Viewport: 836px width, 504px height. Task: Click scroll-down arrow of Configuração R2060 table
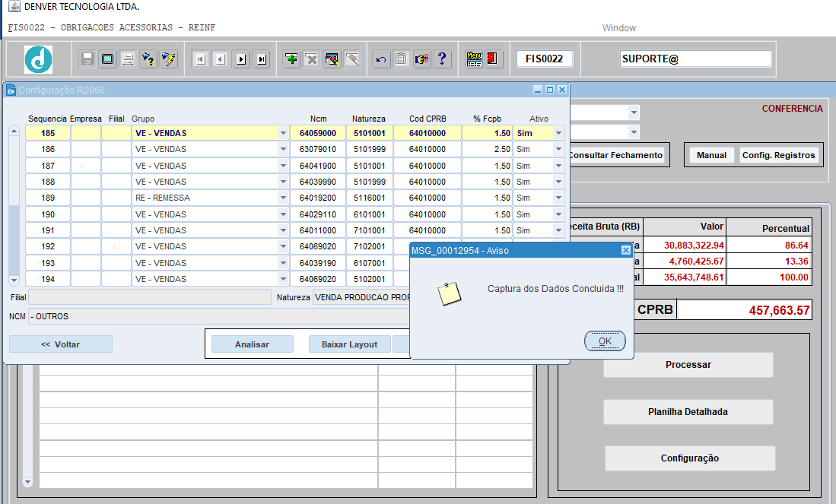[x=14, y=280]
